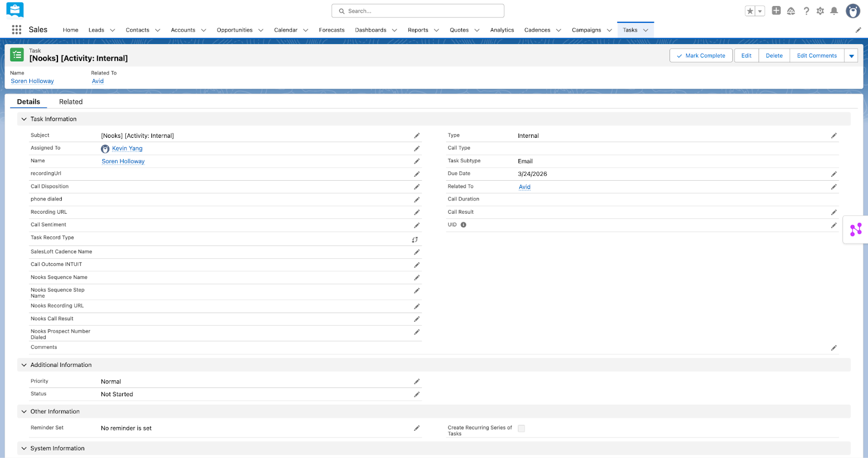
Task: Click the Global Actions plus icon
Action: (x=776, y=10)
